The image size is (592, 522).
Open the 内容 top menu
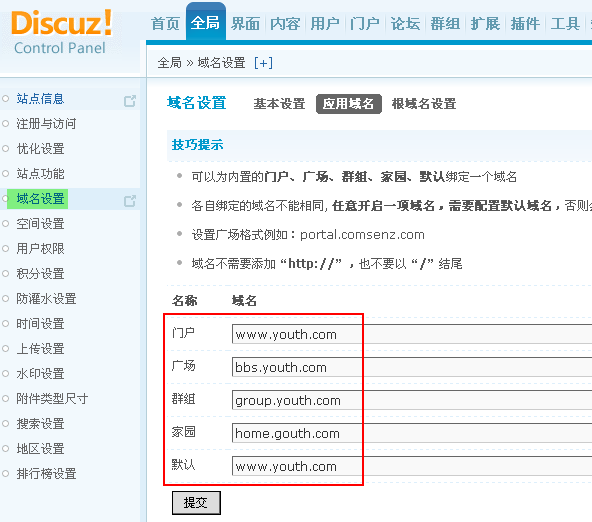point(285,23)
